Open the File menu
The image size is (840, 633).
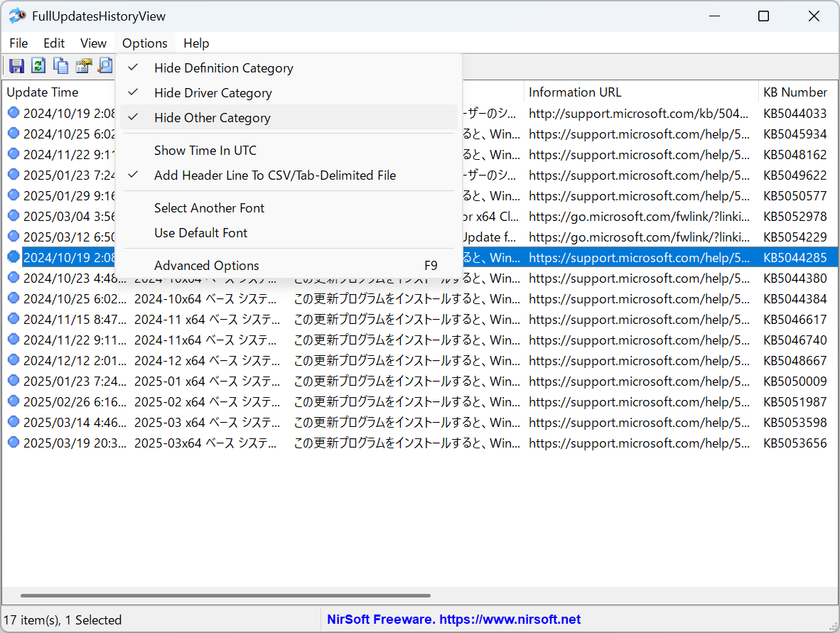pos(18,43)
